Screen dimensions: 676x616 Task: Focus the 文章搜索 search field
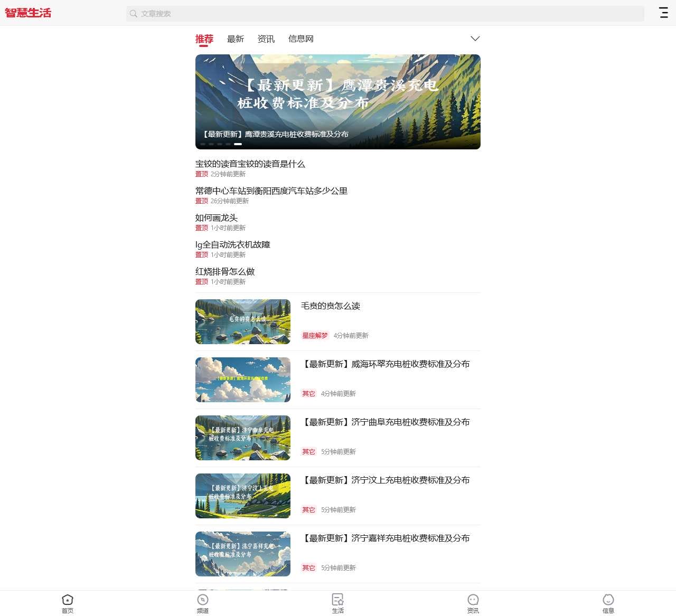tap(386, 14)
